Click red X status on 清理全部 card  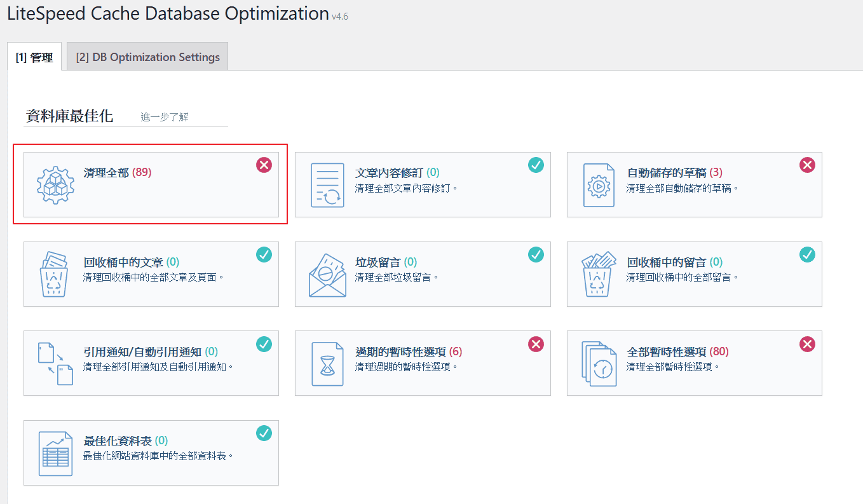pos(264,165)
